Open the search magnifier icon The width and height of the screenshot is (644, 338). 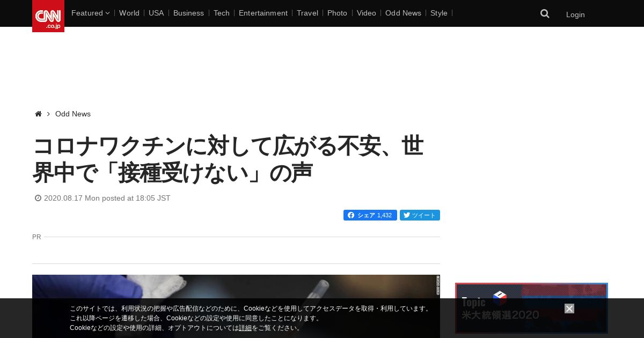(x=545, y=14)
